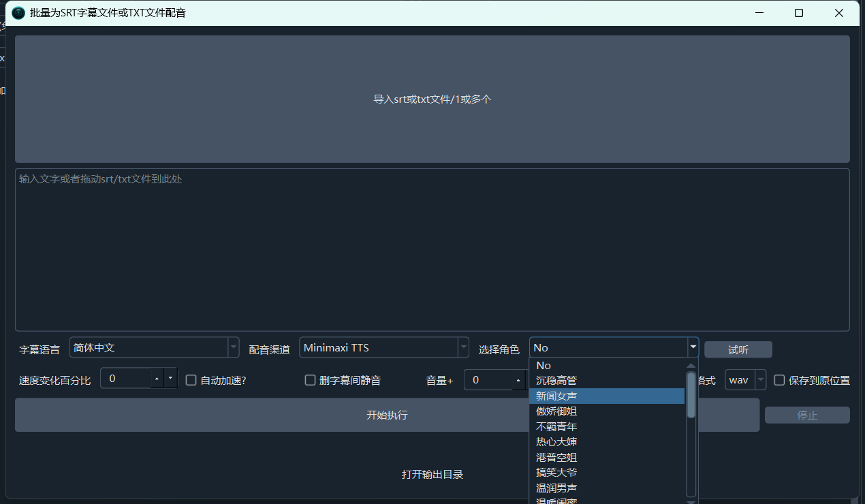Image resolution: width=865 pixels, height=504 pixels.
Task: Click the role list scrollbar thumb
Action: [691, 395]
